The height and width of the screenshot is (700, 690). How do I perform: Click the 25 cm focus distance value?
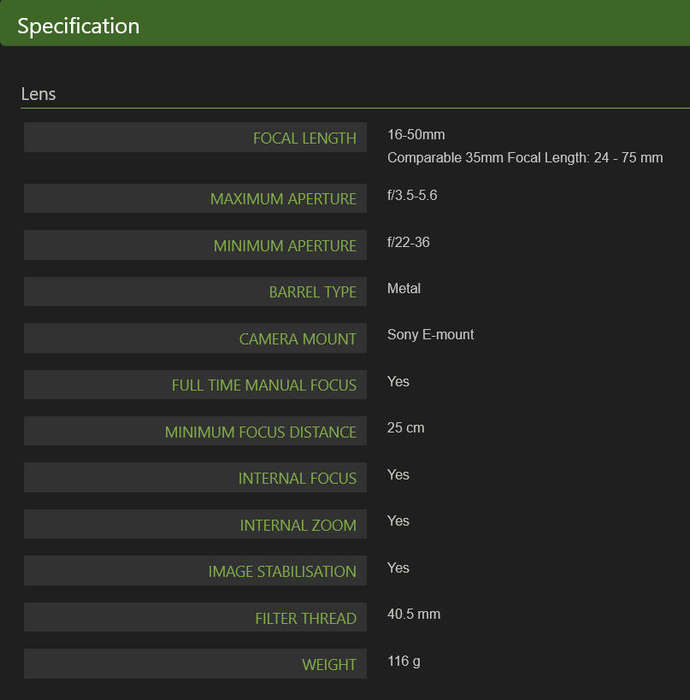click(x=405, y=428)
